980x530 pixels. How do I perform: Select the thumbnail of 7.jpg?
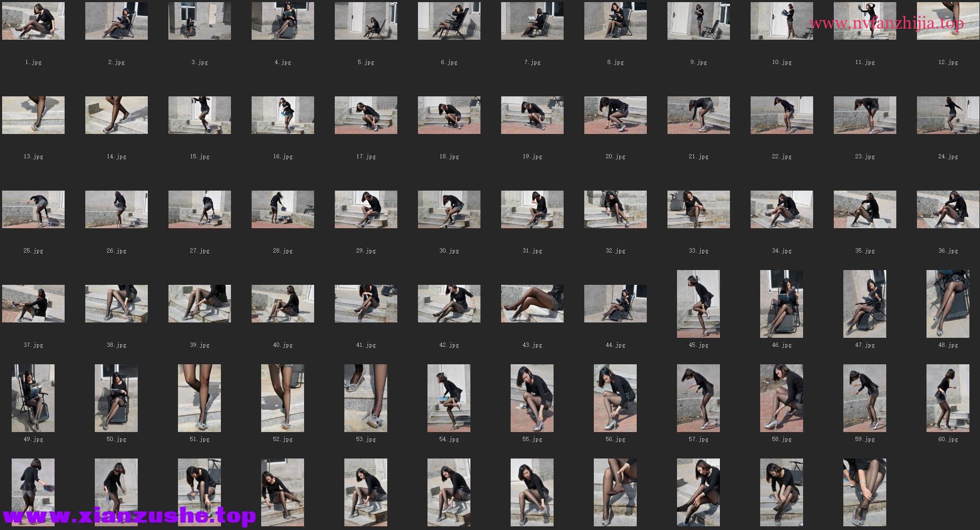tap(532, 21)
